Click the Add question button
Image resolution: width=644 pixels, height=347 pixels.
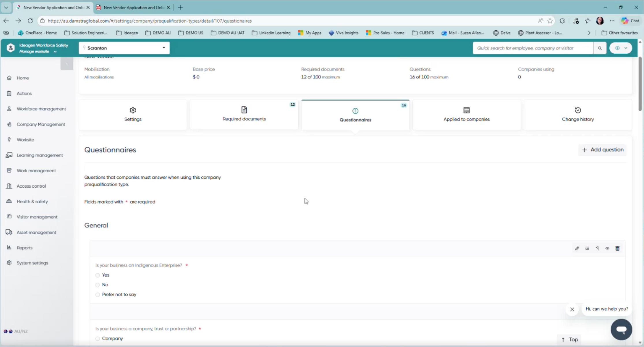[x=602, y=150]
